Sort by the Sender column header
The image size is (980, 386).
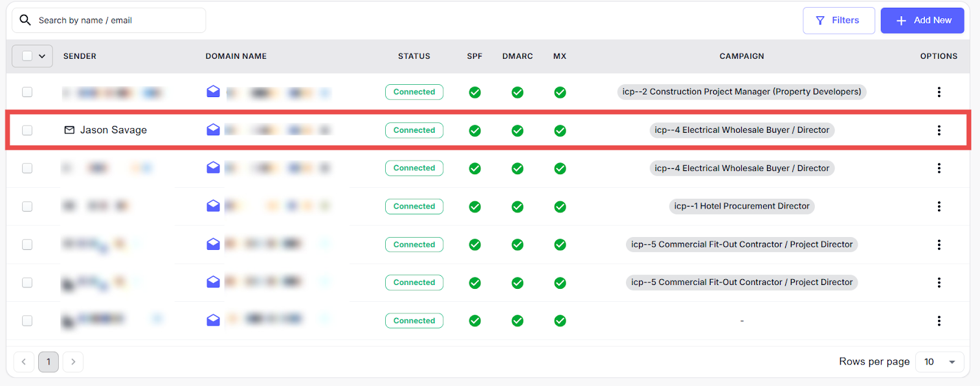80,56
